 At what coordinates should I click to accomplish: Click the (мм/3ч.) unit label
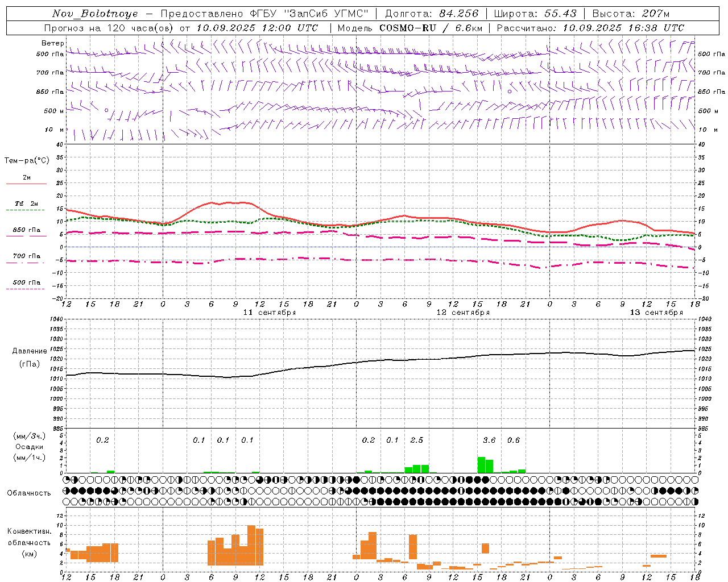click(x=30, y=436)
